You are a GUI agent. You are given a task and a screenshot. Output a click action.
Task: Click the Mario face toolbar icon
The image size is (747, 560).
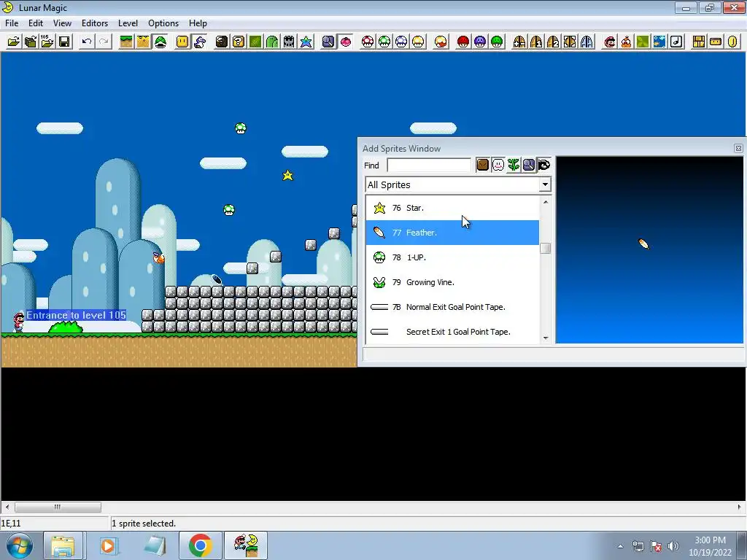609,42
